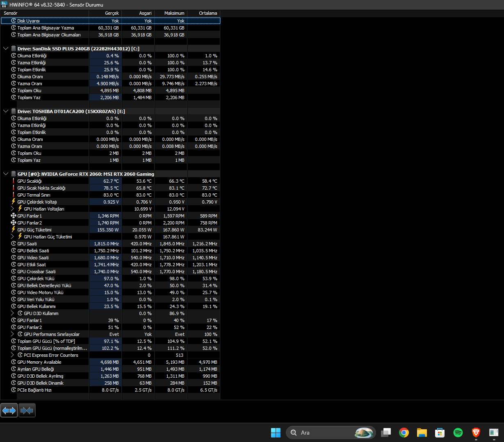Open Brave browser from the taskbar
The image size is (504, 442).
click(476, 433)
